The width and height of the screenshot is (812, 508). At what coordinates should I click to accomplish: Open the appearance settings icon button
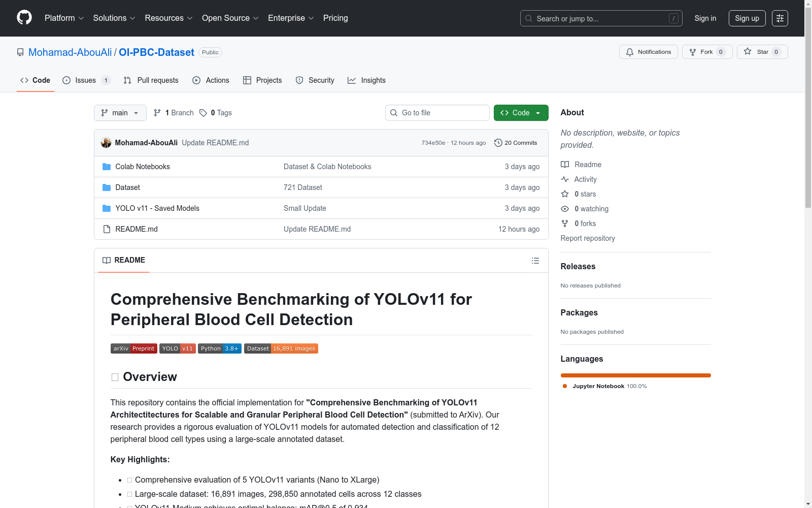(780, 18)
